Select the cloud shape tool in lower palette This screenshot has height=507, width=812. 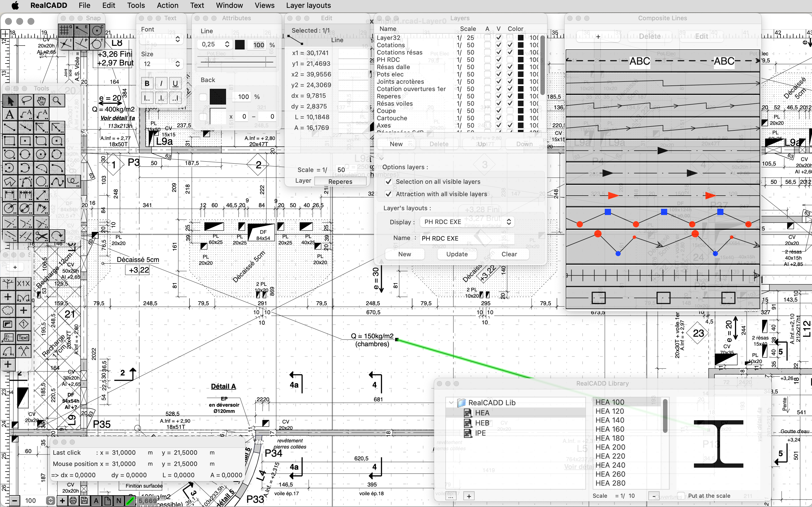(x=8, y=310)
